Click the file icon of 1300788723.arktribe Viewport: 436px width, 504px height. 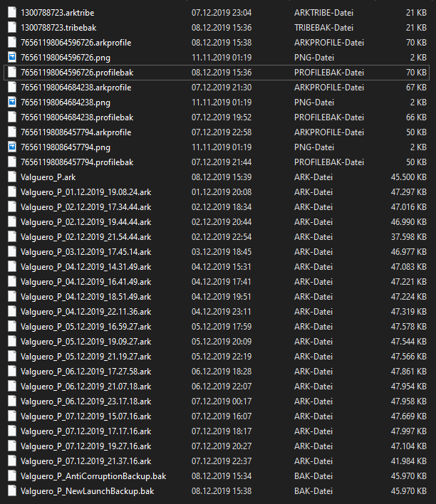click(11, 12)
